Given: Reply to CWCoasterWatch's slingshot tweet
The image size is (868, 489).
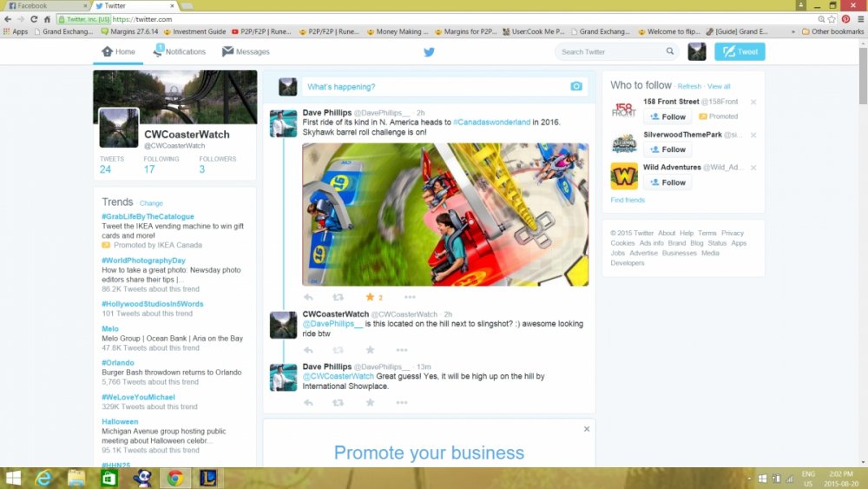Looking at the screenshot, I should click(x=308, y=350).
